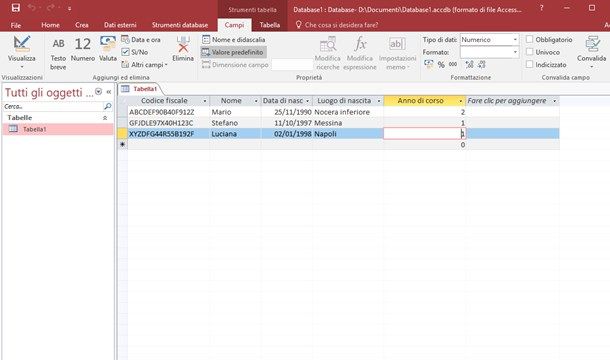The height and width of the screenshot is (360, 610).
Task: Enable the Univoco checkbox
Action: tap(529, 52)
